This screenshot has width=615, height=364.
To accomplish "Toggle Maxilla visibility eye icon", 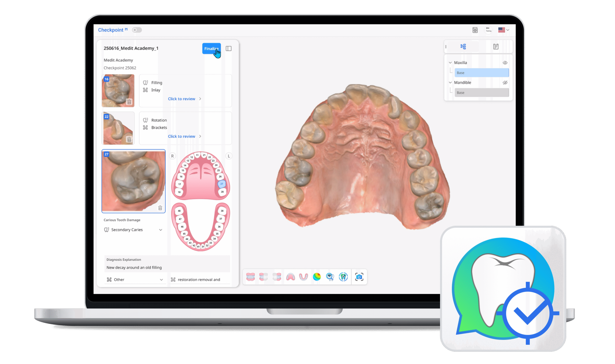I will tap(505, 63).
